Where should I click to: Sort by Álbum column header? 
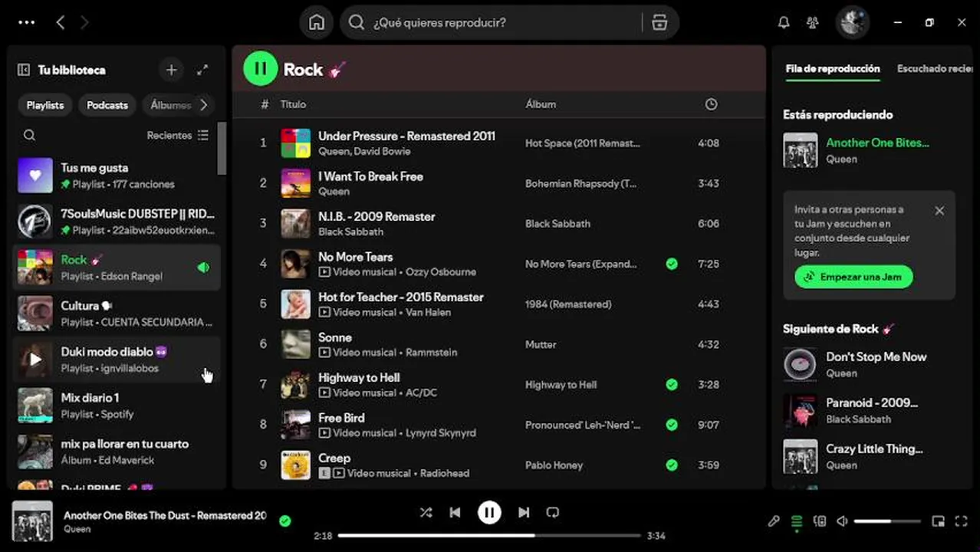[x=541, y=104]
